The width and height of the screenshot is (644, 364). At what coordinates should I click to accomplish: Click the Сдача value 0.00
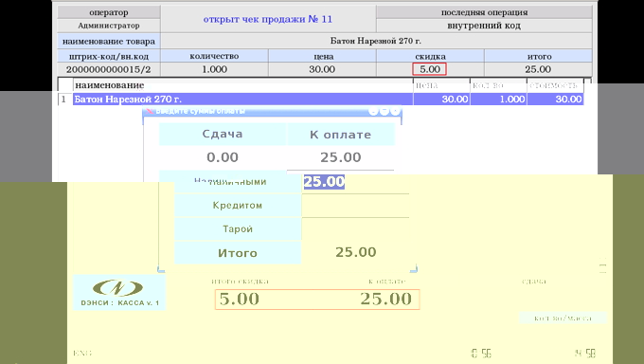223,157
